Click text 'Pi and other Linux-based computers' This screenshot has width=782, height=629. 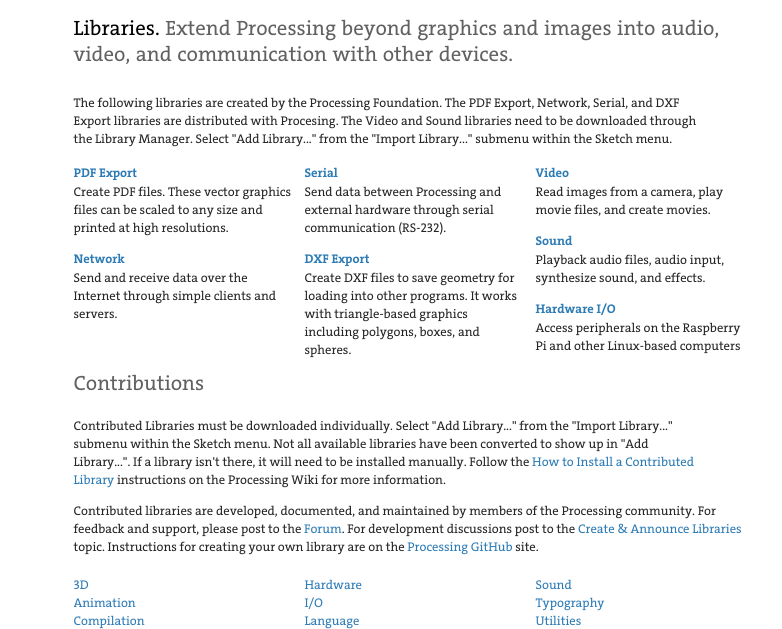tap(638, 346)
